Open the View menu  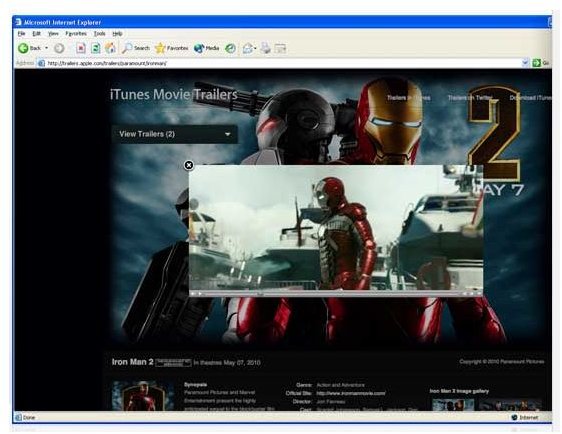click(x=53, y=33)
